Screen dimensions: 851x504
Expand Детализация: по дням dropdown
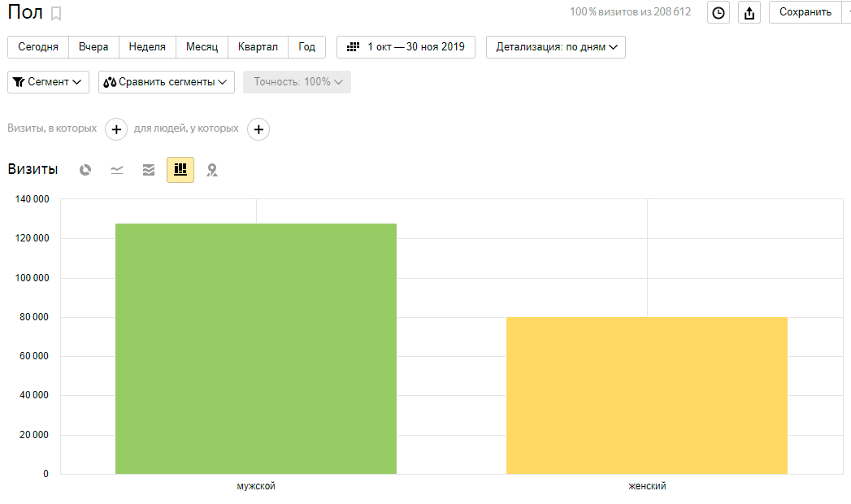pyautogui.click(x=555, y=47)
